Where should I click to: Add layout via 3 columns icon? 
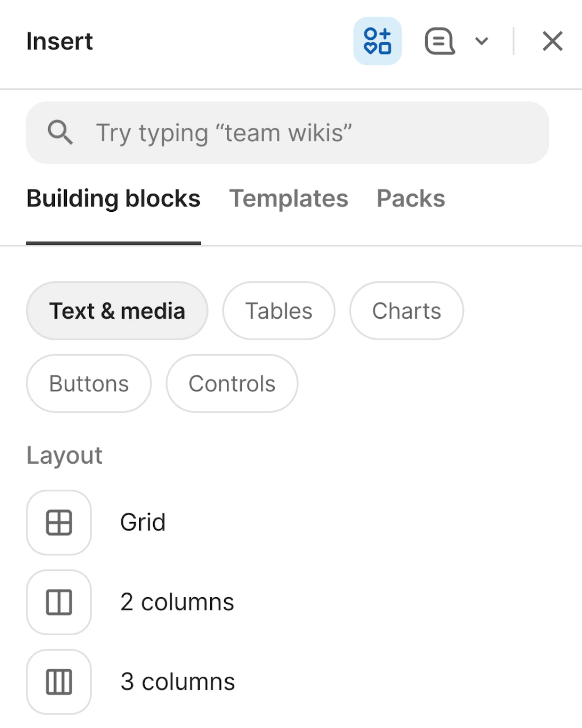point(59,682)
